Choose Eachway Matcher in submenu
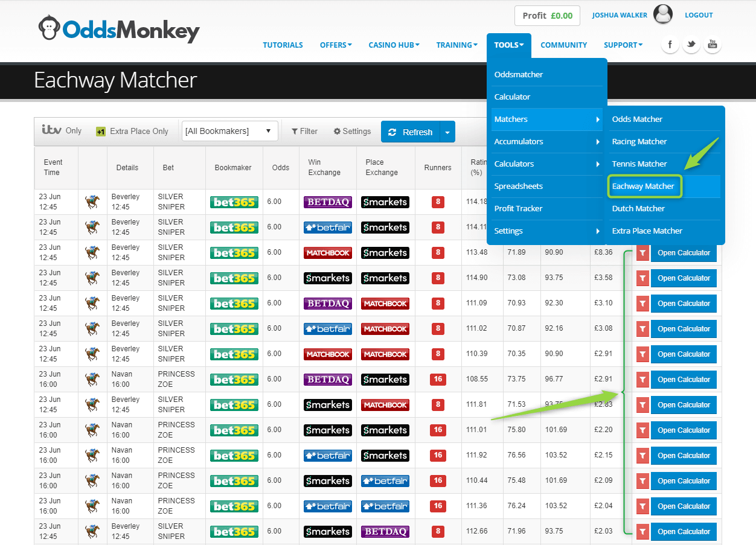Viewport: 756px width, 545px height. pyautogui.click(x=665, y=186)
